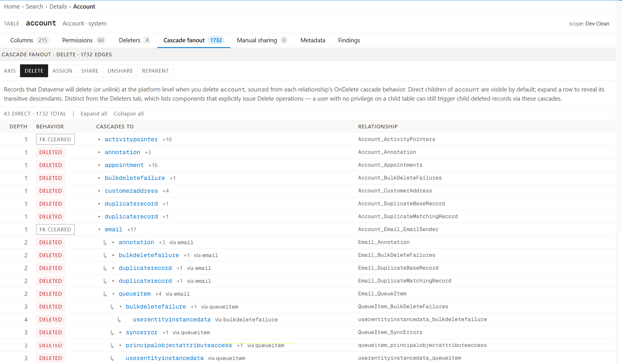Expand the activitypointer row triangle

point(99,140)
